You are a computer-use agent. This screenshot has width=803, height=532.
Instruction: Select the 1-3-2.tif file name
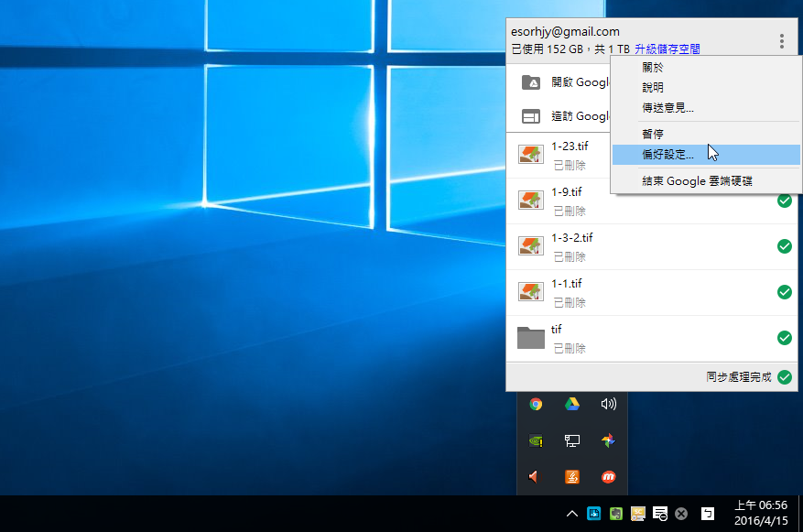572,237
